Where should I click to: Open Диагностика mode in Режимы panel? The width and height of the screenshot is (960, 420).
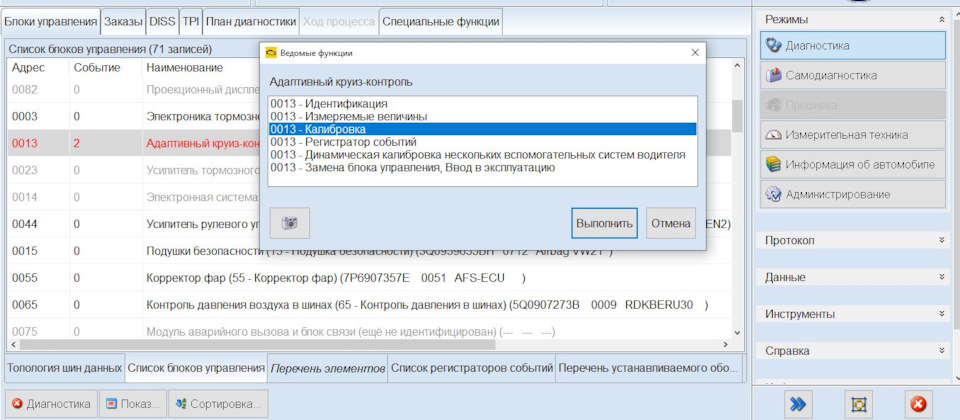[853, 45]
